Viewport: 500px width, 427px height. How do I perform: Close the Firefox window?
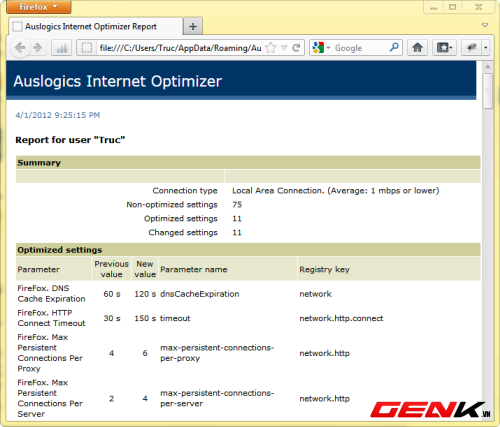pyautogui.click(x=478, y=7)
